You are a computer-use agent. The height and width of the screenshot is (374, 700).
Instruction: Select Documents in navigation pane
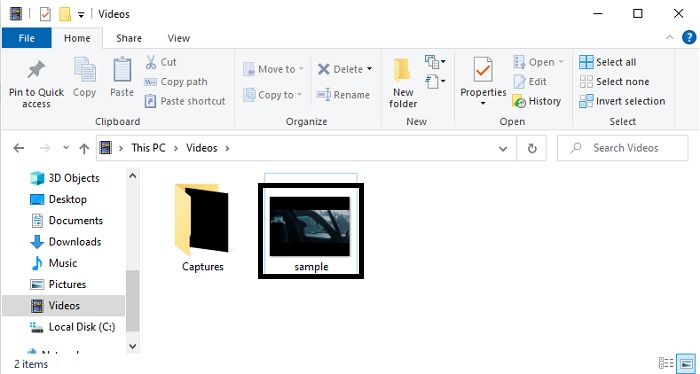67,220
